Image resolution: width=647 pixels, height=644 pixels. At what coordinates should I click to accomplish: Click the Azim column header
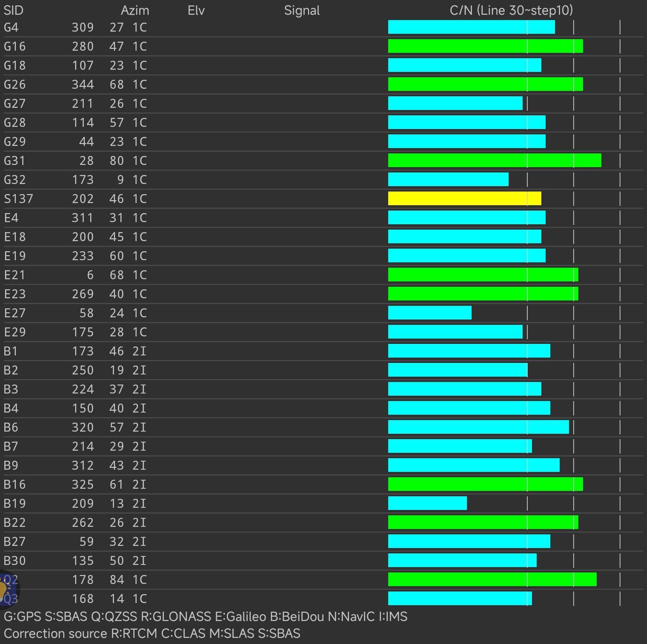(135, 10)
